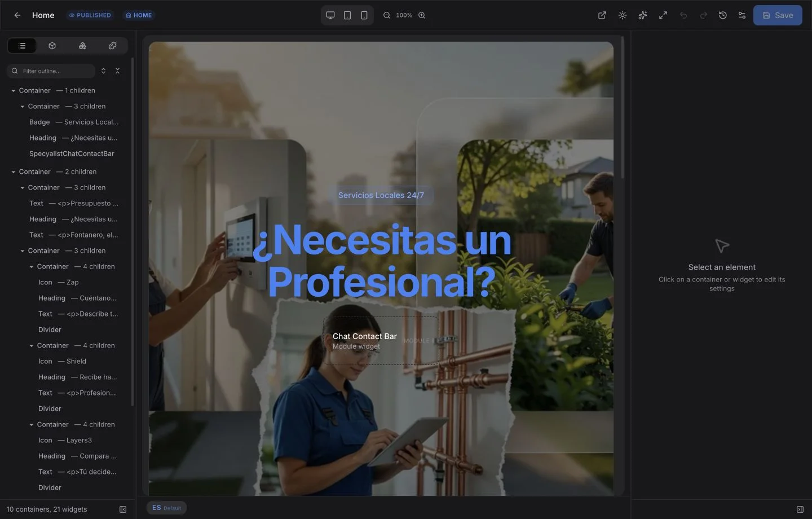Select the Heading Cuéntano row

pos(77,298)
